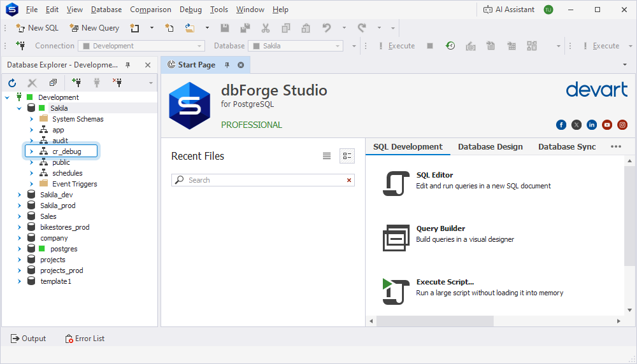This screenshot has height=364, width=637.
Task: Select the schedules schema
Action: [68, 173]
